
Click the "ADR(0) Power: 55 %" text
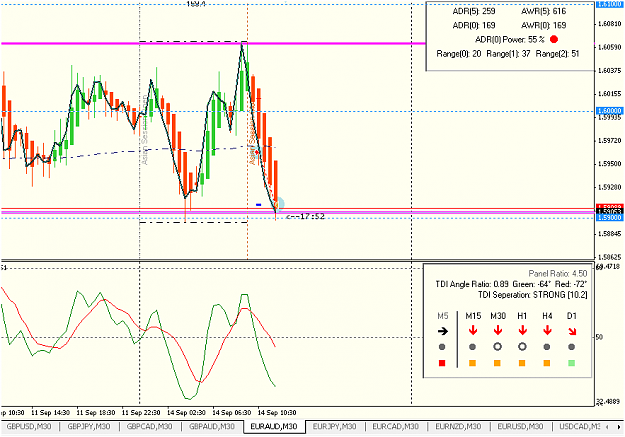pos(510,39)
